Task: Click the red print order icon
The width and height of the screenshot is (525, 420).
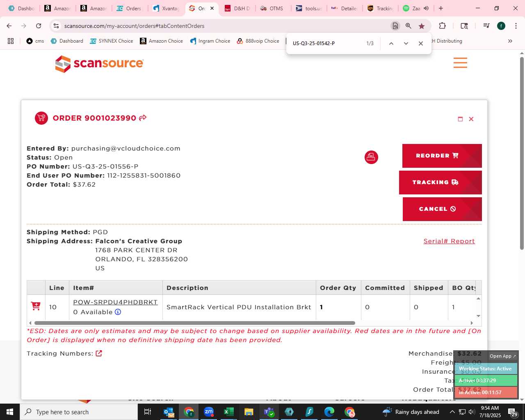Action: (x=371, y=157)
